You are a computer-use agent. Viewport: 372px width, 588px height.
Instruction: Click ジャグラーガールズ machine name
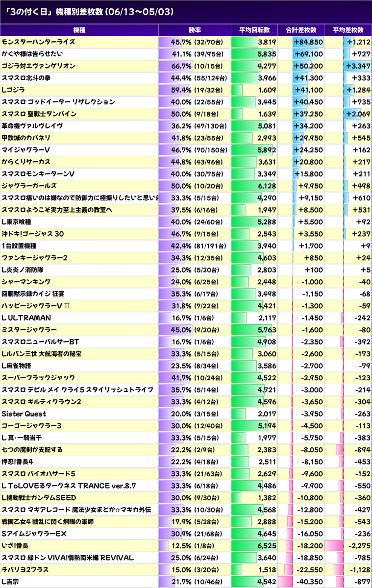tap(29, 186)
